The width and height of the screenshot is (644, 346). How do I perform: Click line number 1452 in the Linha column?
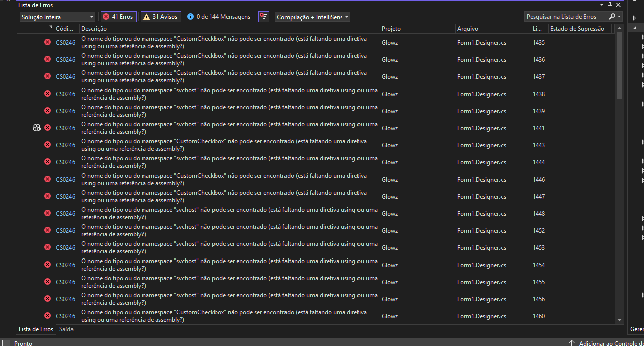coord(539,231)
